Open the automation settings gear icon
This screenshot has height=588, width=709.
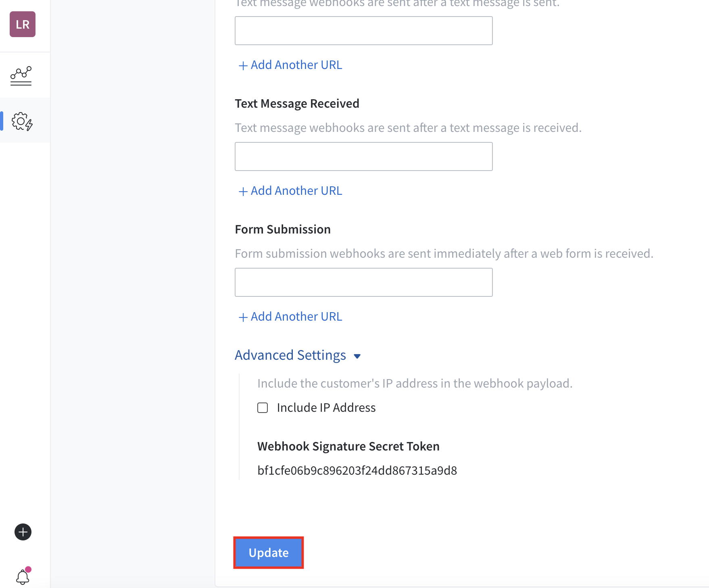click(x=22, y=121)
